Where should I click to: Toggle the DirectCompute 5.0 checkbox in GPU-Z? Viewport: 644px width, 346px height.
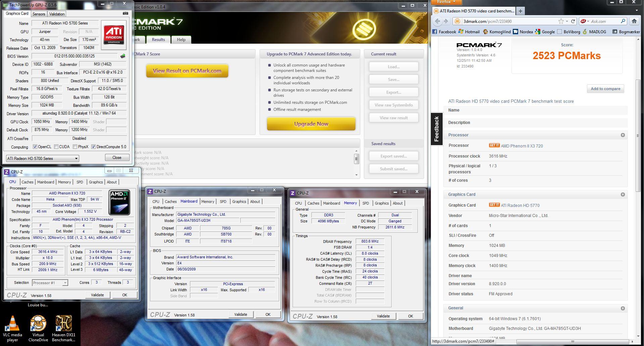click(94, 147)
